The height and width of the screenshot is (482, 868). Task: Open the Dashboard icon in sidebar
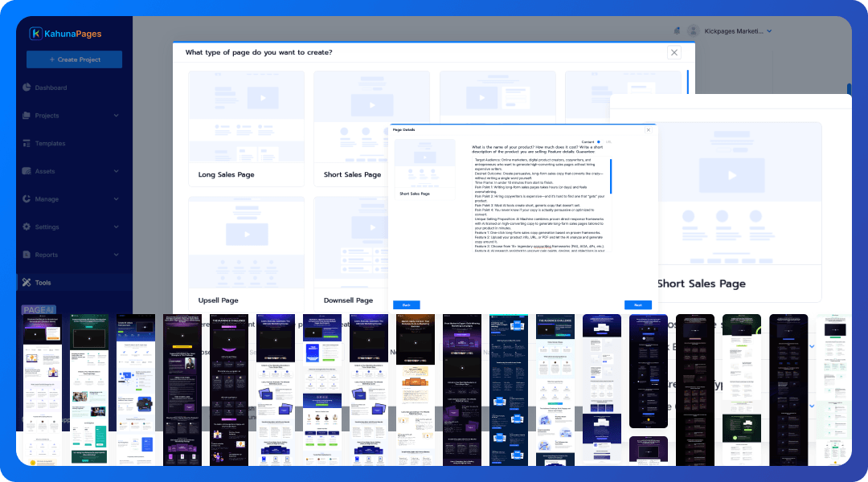(27, 88)
